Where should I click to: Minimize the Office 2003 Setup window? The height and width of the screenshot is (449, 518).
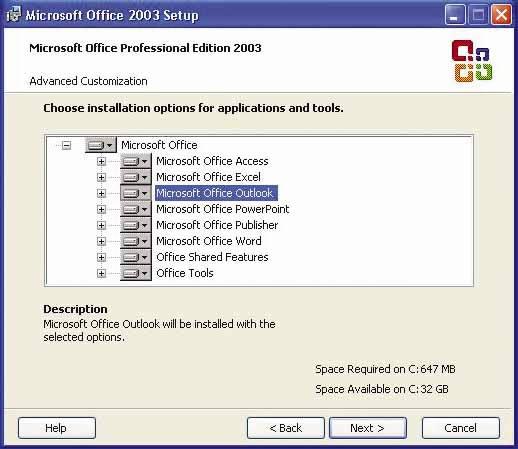pos(455,15)
